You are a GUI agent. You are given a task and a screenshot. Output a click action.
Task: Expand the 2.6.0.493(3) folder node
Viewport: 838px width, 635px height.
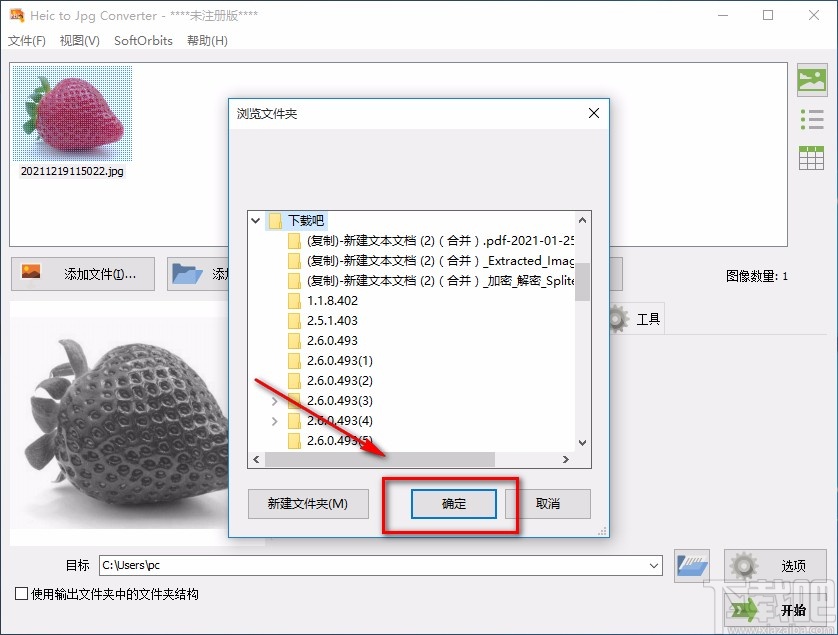click(x=275, y=400)
